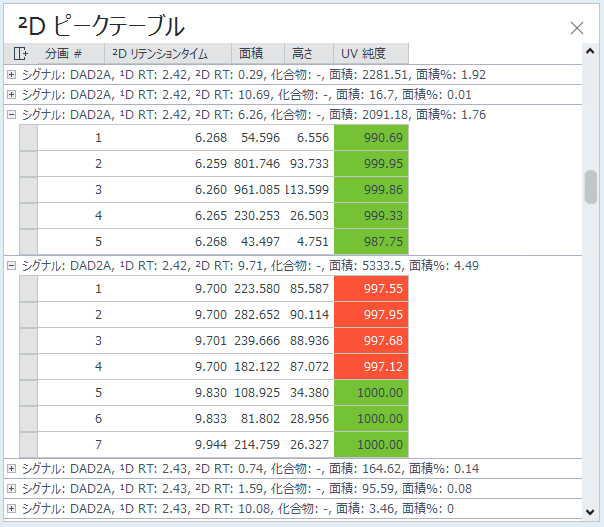604x527 pixels.
Task: Click the scroll up arrow of scrollbar
Action: (x=590, y=51)
